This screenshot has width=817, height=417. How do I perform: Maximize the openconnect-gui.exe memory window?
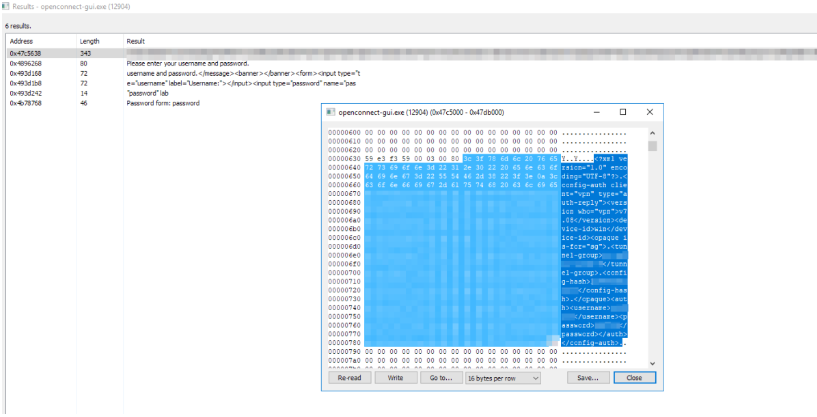(622, 113)
